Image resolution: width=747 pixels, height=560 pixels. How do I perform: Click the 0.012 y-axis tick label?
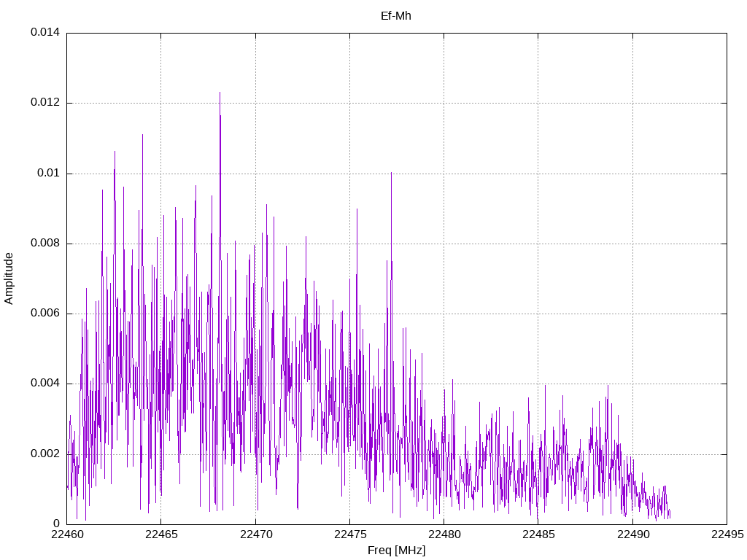point(44,103)
